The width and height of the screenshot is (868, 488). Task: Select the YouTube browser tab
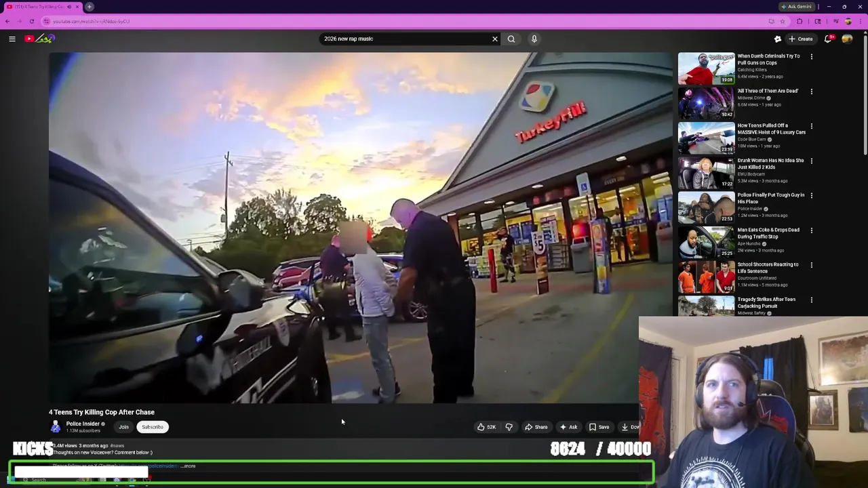coord(42,7)
